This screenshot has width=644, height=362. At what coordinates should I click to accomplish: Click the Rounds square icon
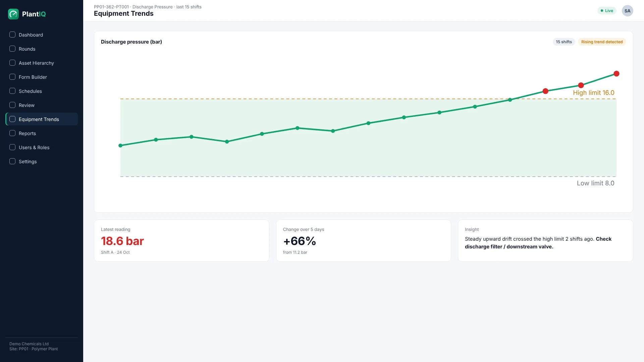click(12, 49)
